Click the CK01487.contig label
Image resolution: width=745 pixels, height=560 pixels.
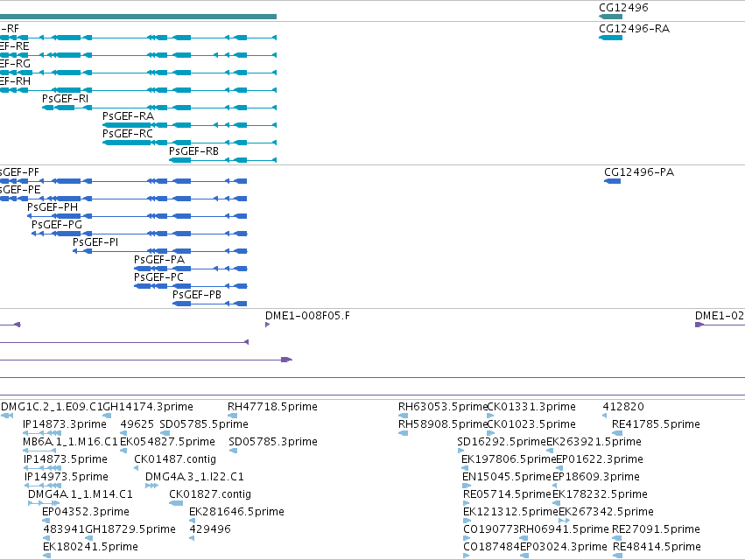click(175, 459)
